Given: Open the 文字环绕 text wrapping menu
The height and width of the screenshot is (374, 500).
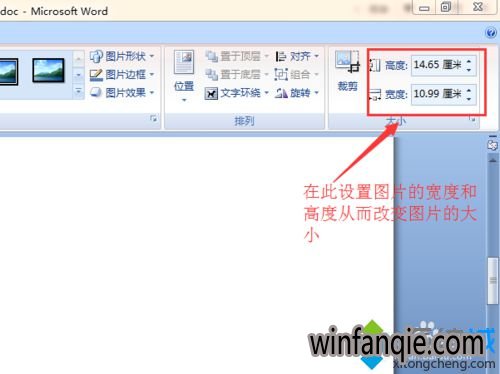Looking at the screenshot, I should (237, 93).
